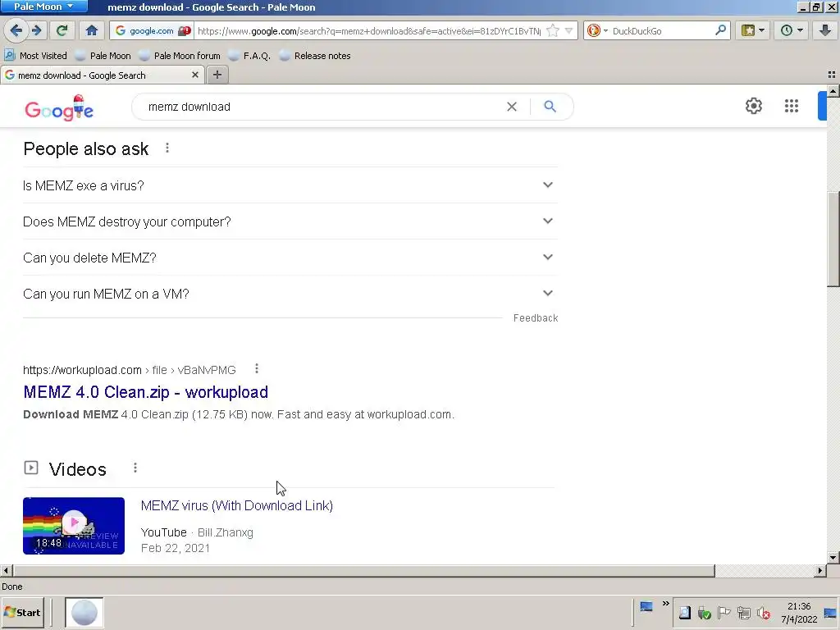This screenshot has height=630, width=840.
Task: Open the tab groups grid icon
Action: pyautogui.click(x=832, y=75)
